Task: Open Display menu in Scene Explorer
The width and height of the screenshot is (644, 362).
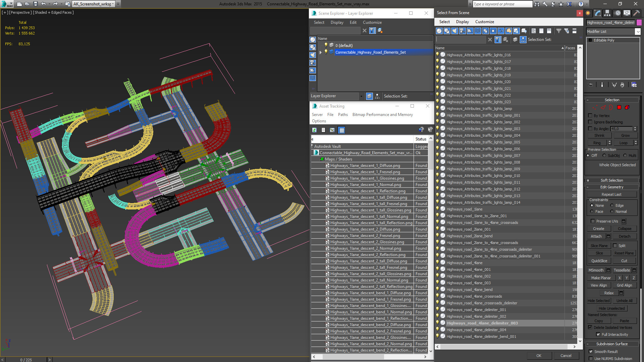Action: (x=337, y=22)
